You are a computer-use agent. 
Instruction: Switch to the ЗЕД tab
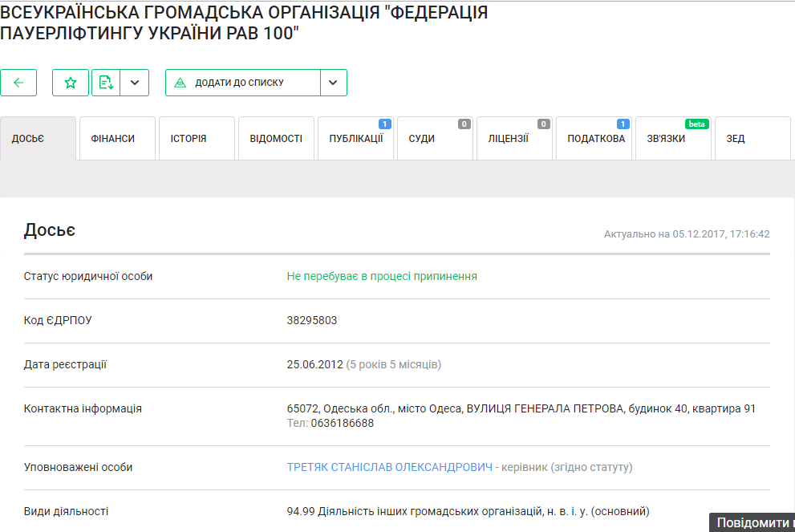point(752,139)
